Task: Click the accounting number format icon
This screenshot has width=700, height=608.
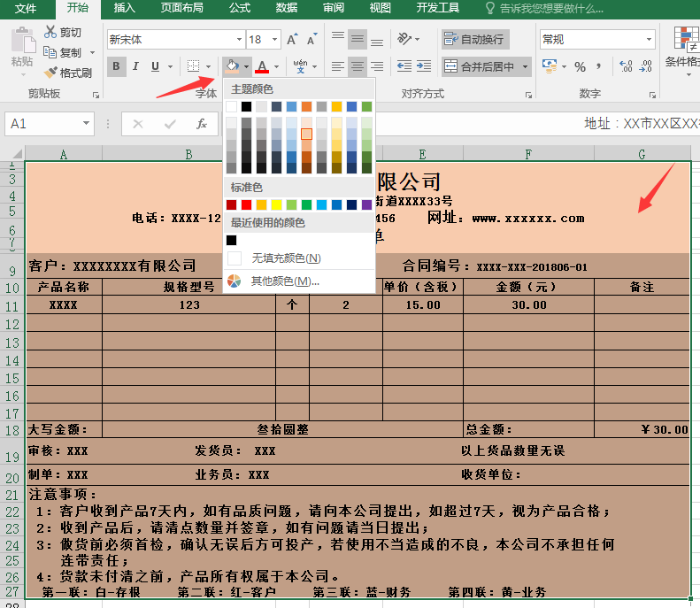Action: pos(549,66)
